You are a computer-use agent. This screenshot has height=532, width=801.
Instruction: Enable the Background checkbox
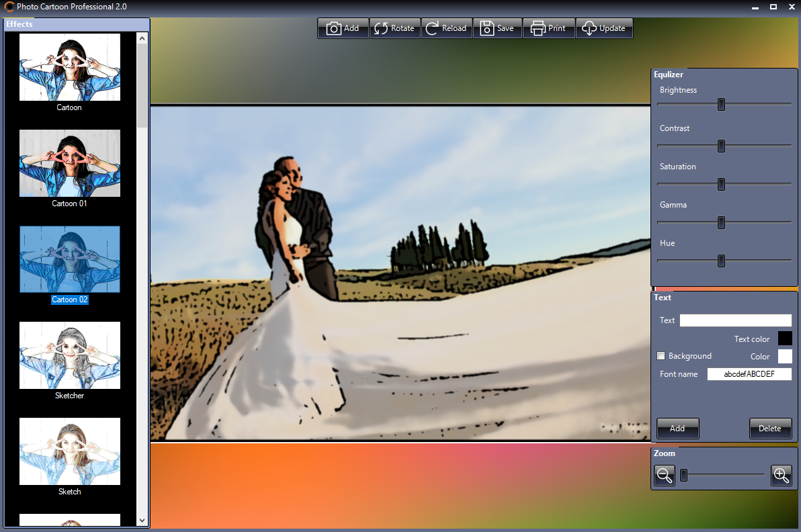(661, 356)
